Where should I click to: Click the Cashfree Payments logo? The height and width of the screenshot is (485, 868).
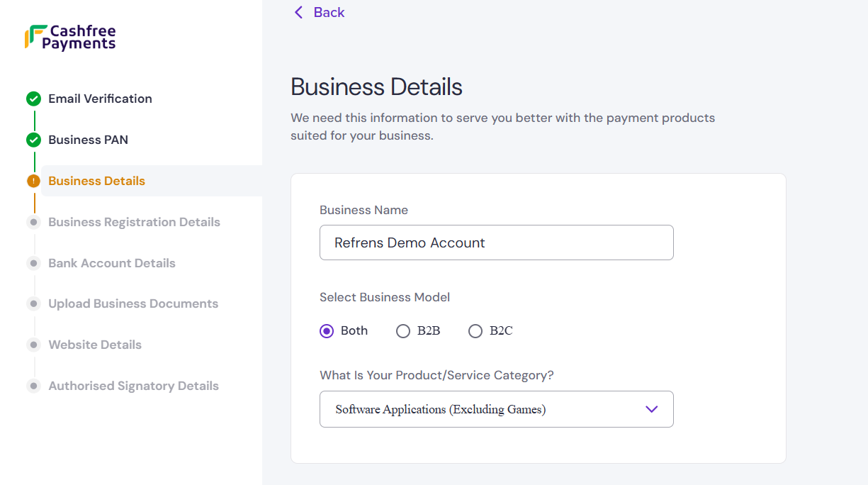(x=70, y=37)
